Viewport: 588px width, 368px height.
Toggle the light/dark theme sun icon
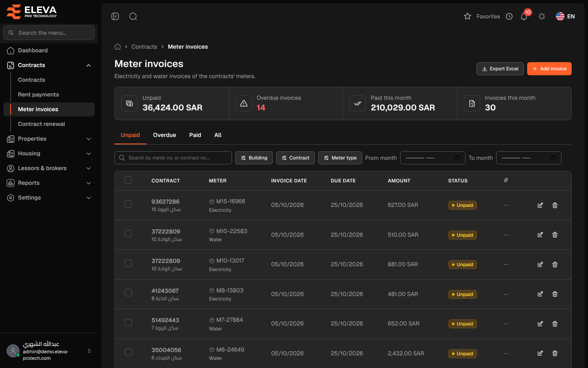click(x=542, y=16)
